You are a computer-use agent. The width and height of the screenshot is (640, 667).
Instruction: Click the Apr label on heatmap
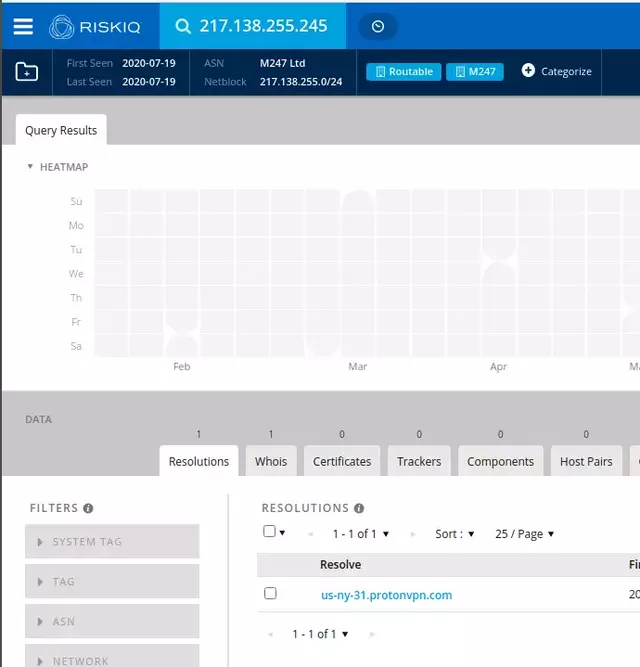point(498,366)
